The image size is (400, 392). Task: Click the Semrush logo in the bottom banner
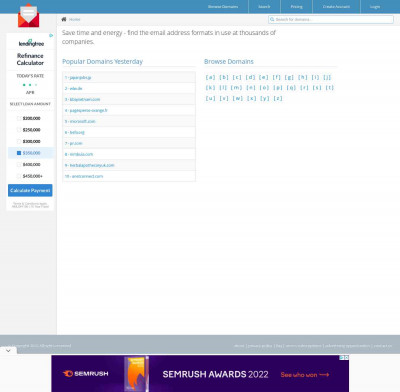pos(86,374)
